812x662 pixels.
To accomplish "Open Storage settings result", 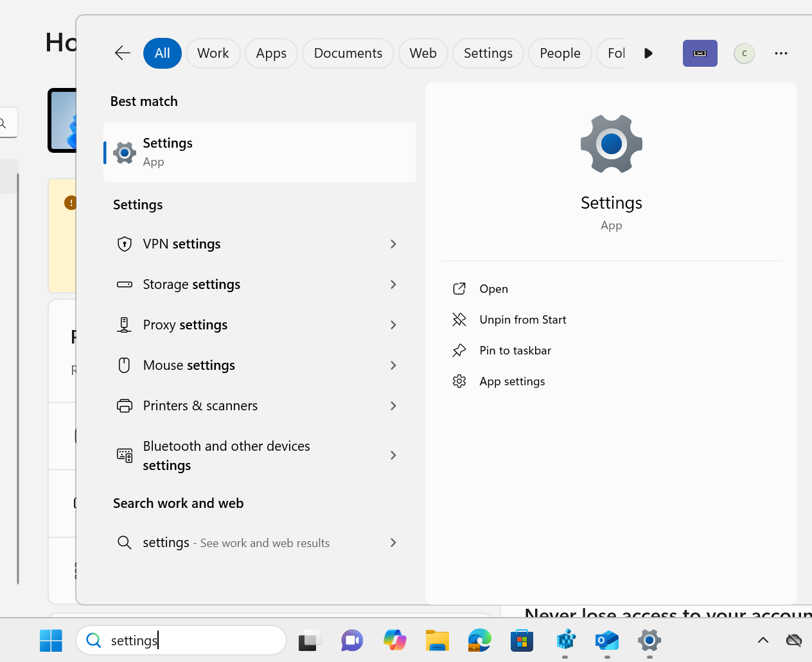I will [x=260, y=284].
